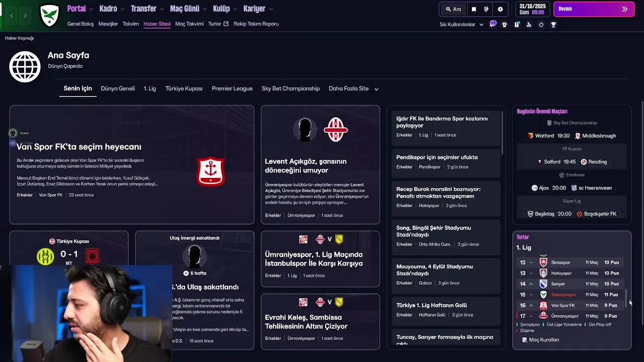Click Watford crest in today's matches
The width and height of the screenshot is (644, 362).
click(530, 136)
